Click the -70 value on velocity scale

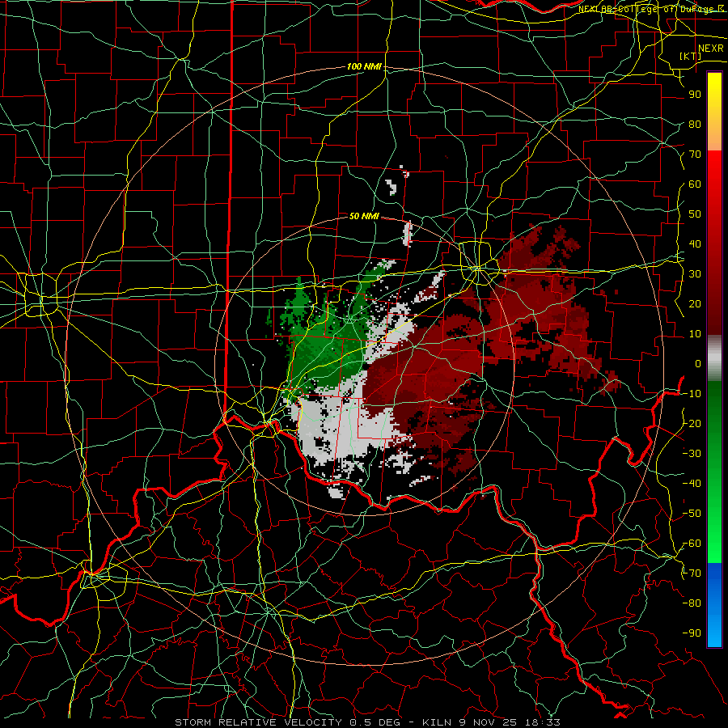coord(692,574)
